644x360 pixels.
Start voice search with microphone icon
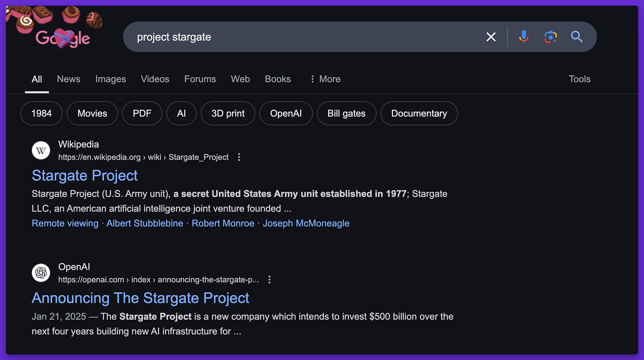[524, 37]
